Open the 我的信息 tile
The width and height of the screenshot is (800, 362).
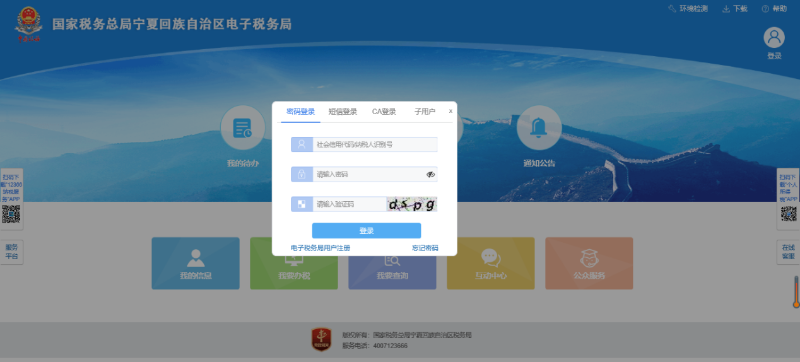[195, 263]
